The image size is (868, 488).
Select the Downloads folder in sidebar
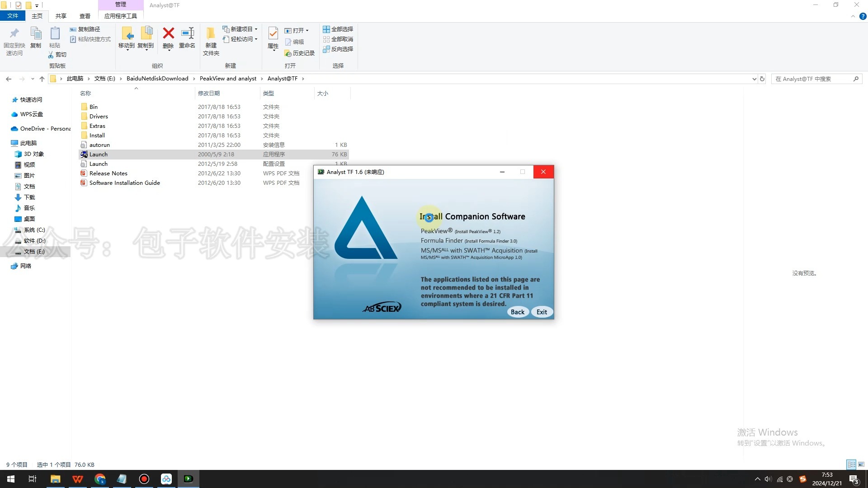[29, 197]
